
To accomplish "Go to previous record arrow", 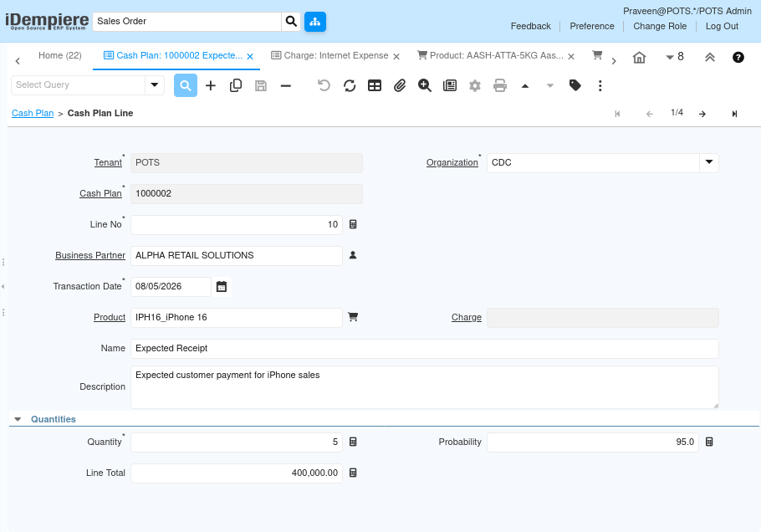I will tap(650, 114).
